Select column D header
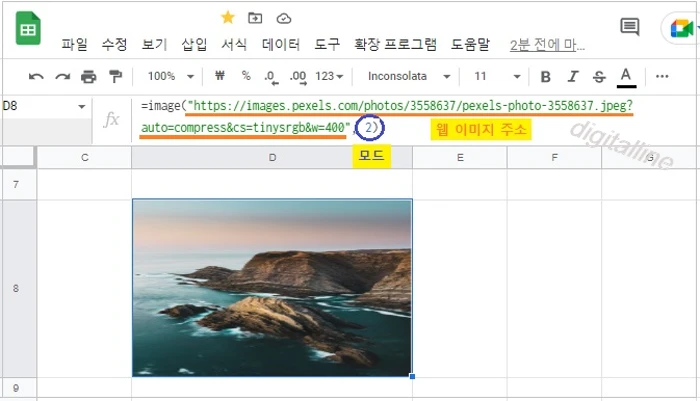 tap(272, 157)
